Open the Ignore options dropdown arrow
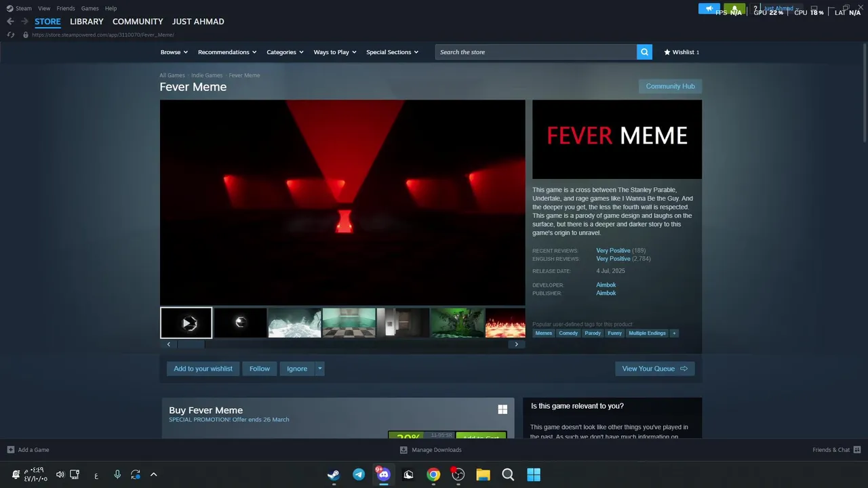868x488 pixels. (319, 369)
